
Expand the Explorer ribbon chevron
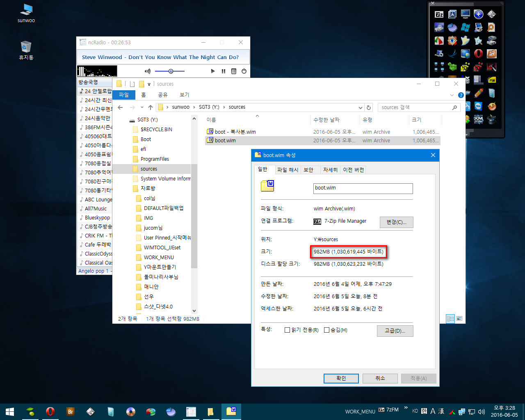click(452, 95)
